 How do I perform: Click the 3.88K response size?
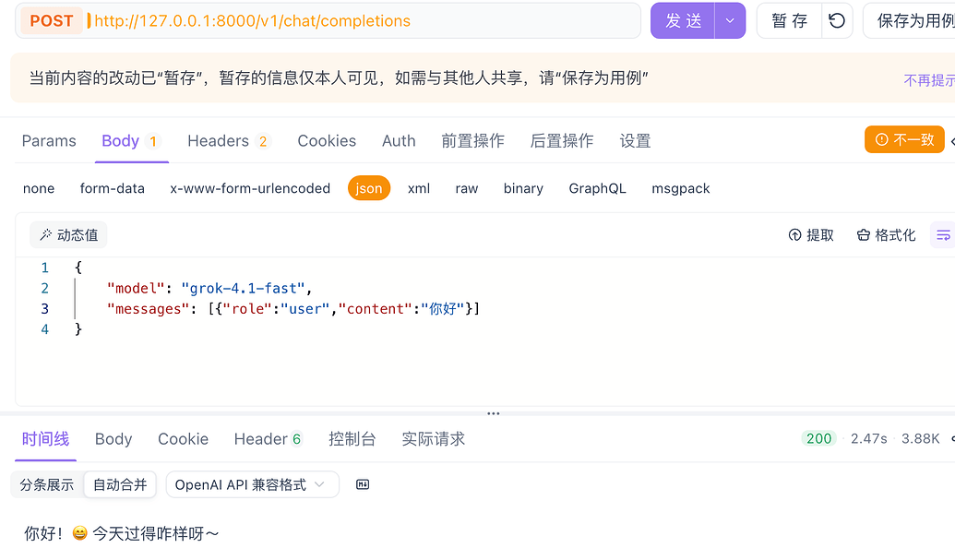[x=920, y=438]
